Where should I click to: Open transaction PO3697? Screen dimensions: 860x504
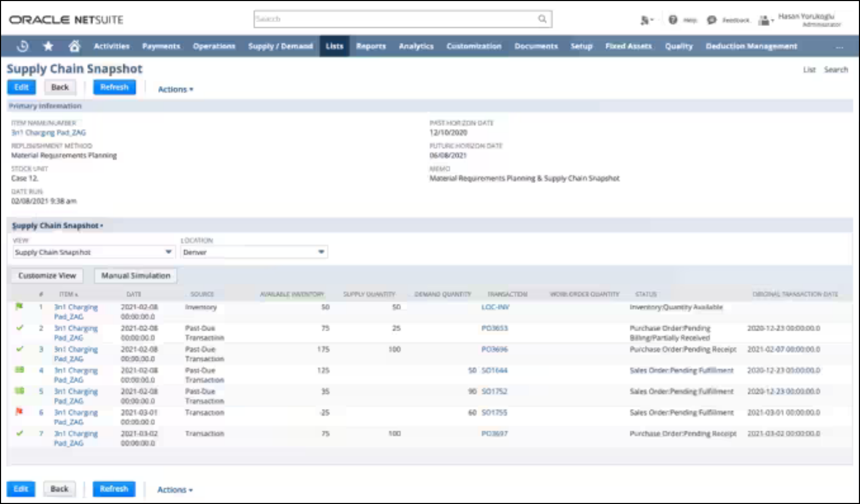point(494,433)
